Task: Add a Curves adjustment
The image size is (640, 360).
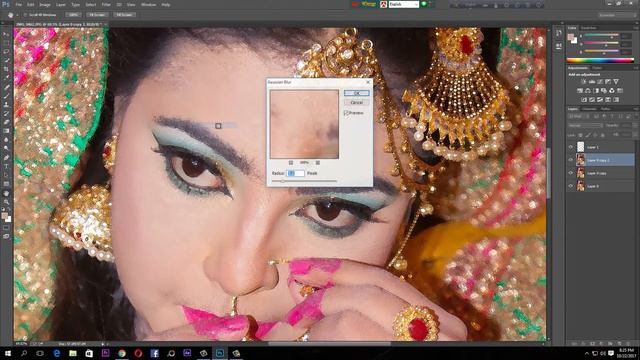Action: pos(600,82)
